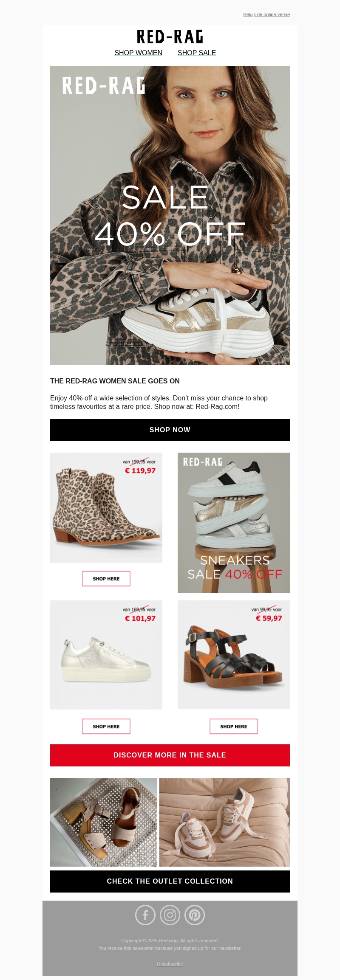The width and height of the screenshot is (340, 980).
Task: Go to the SHOP SALE menu link
Action: point(197,53)
